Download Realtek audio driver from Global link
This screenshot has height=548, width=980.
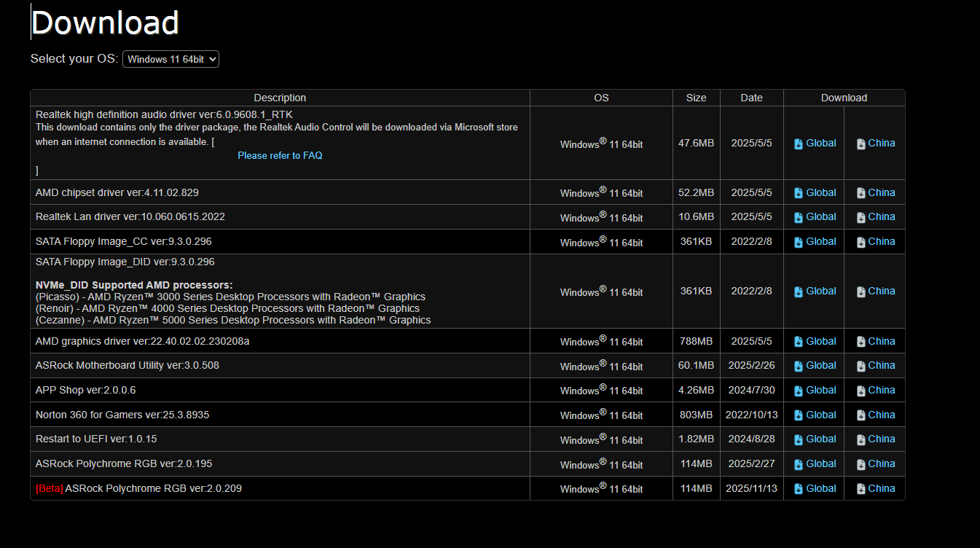(x=815, y=144)
